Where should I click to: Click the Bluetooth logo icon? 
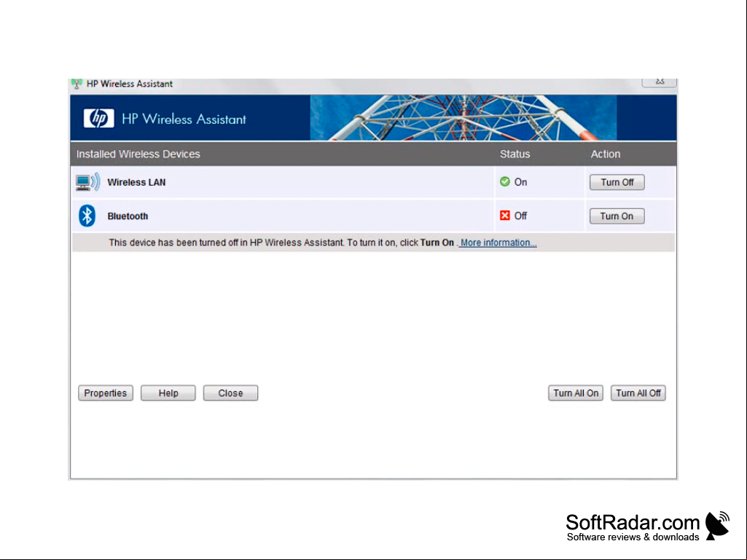tap(87, 216)
